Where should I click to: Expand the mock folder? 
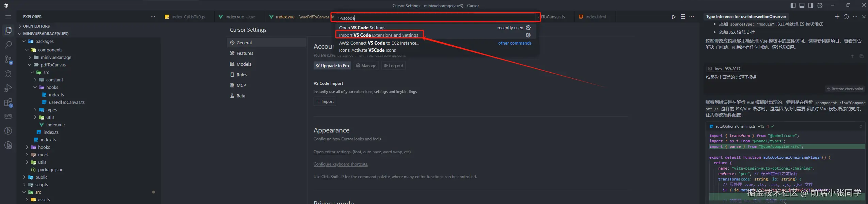pos(89,155)
